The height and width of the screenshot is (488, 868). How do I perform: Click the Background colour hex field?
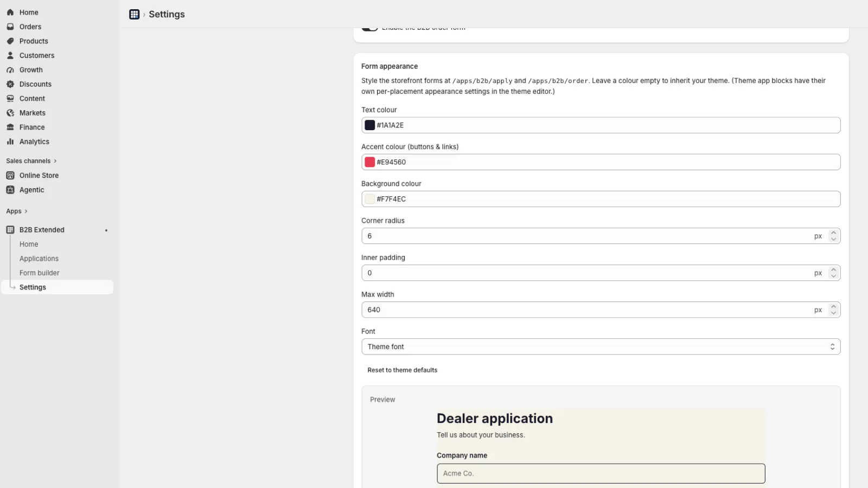pyautogui.click(x=601, y=199)
